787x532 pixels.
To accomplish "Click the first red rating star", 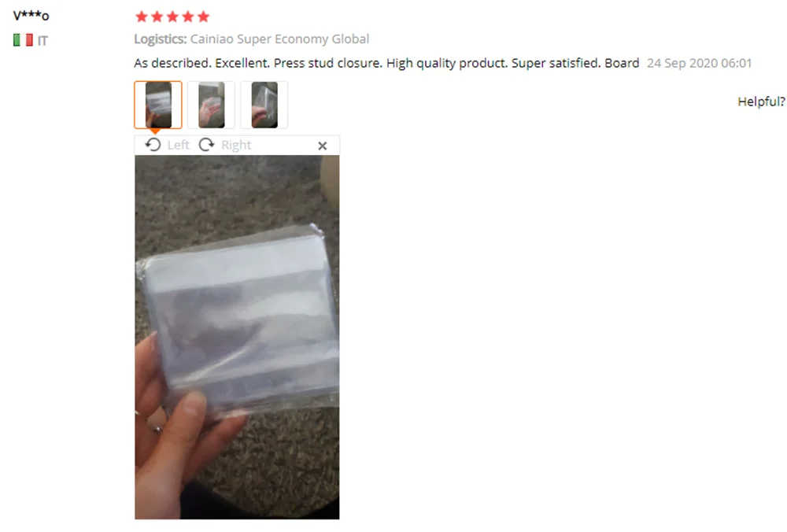I will point(142,17).
